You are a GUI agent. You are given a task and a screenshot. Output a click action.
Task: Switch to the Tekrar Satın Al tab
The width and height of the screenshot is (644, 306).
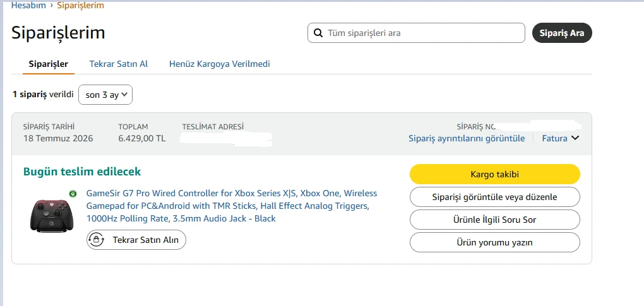119,64
